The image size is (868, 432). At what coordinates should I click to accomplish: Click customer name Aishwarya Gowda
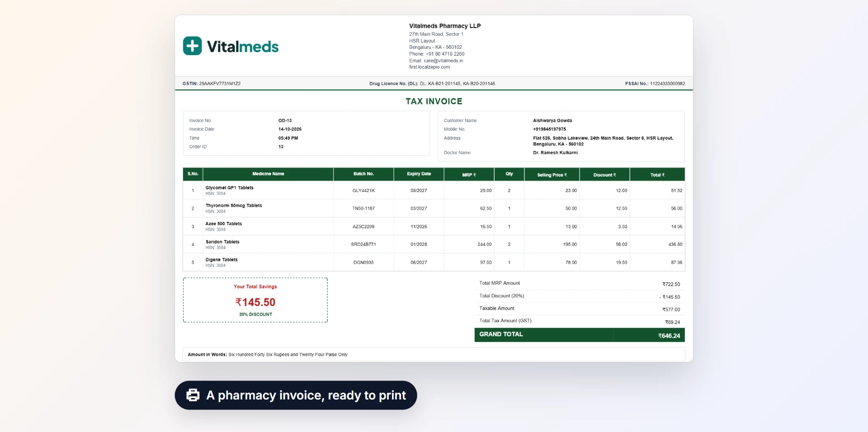pyautogui.click(x=552, y=121)
